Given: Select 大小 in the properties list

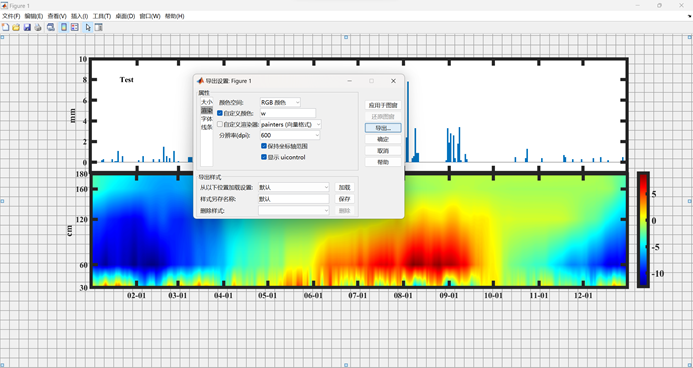Looking at the screenshot, I should coord(206,102).
